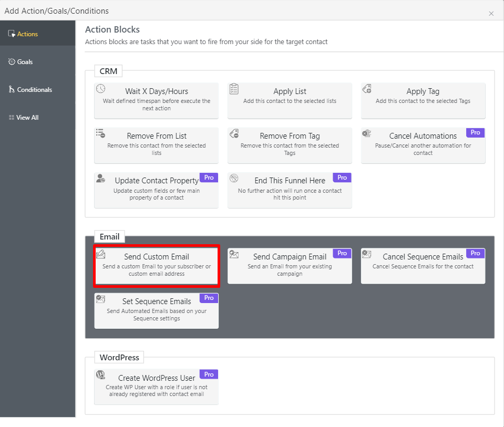504x427 pixels.
Task: Open the Conditionals sidebar tab
Action: 34,90
